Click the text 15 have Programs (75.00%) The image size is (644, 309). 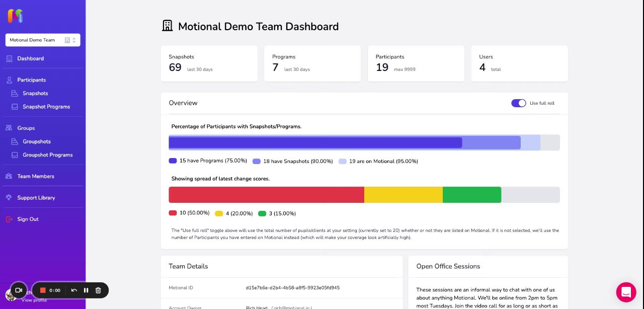pos(213,161)
